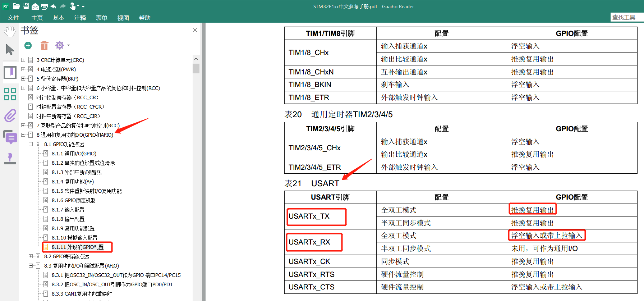
Task: Open the 帮助 ribbon tab
Action: pos(145,18)
